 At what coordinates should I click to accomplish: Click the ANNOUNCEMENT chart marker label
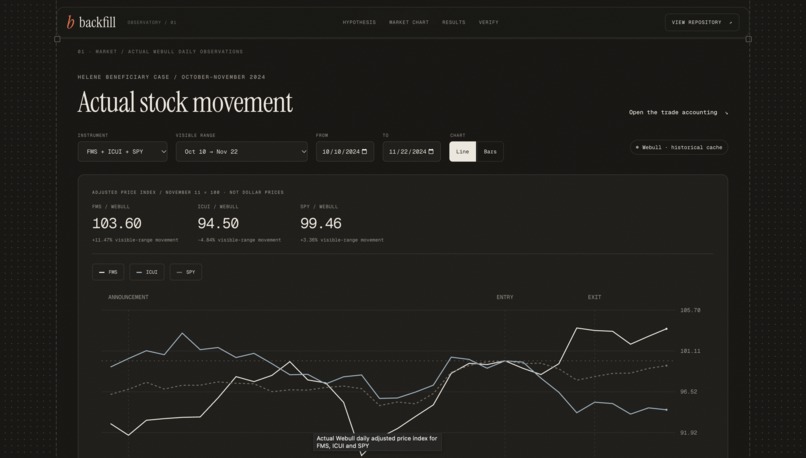click(128, 297)
